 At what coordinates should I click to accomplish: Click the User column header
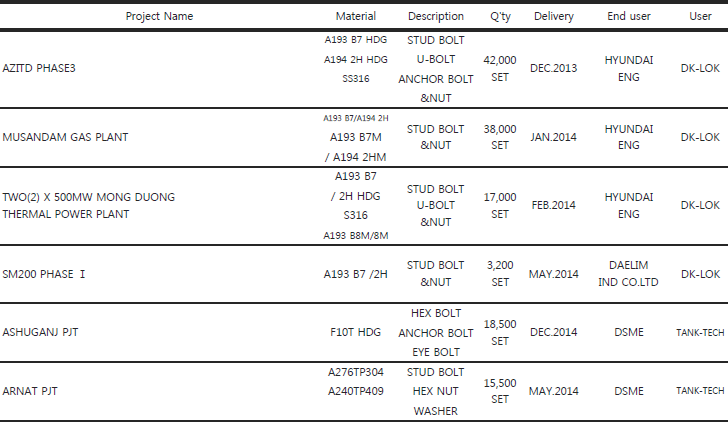[700, 16]
